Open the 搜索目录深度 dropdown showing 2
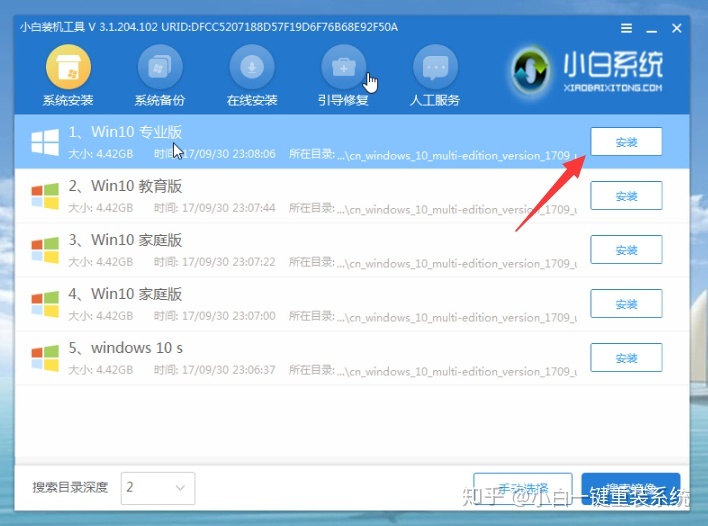The width and height of the screenshot is (708, 526). [158, 488]
